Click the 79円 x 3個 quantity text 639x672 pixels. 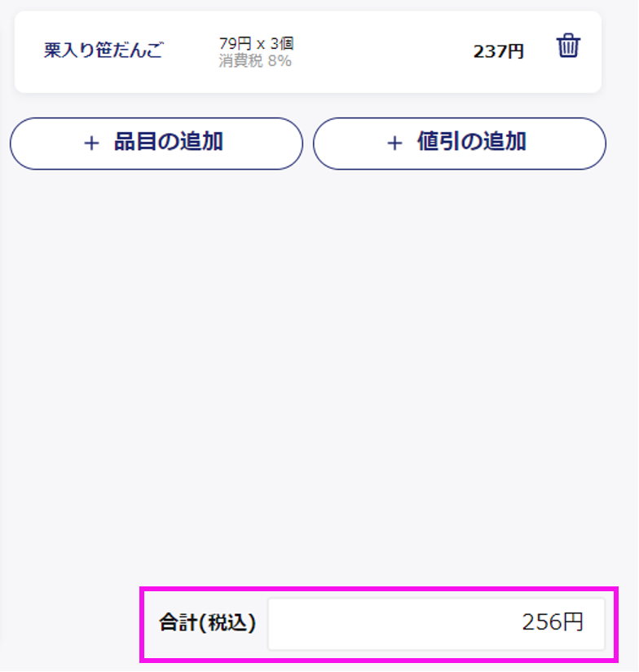coord(256,43)
